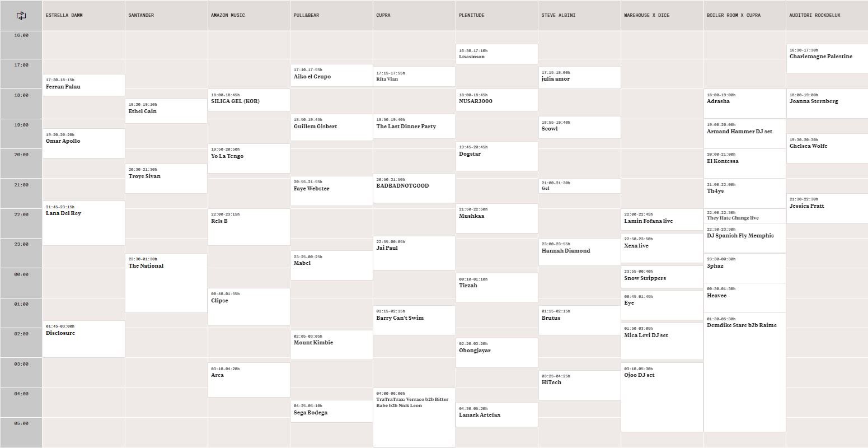Click the Dogstar show block
Screen dimensions: 868x448
pos(496,156)
